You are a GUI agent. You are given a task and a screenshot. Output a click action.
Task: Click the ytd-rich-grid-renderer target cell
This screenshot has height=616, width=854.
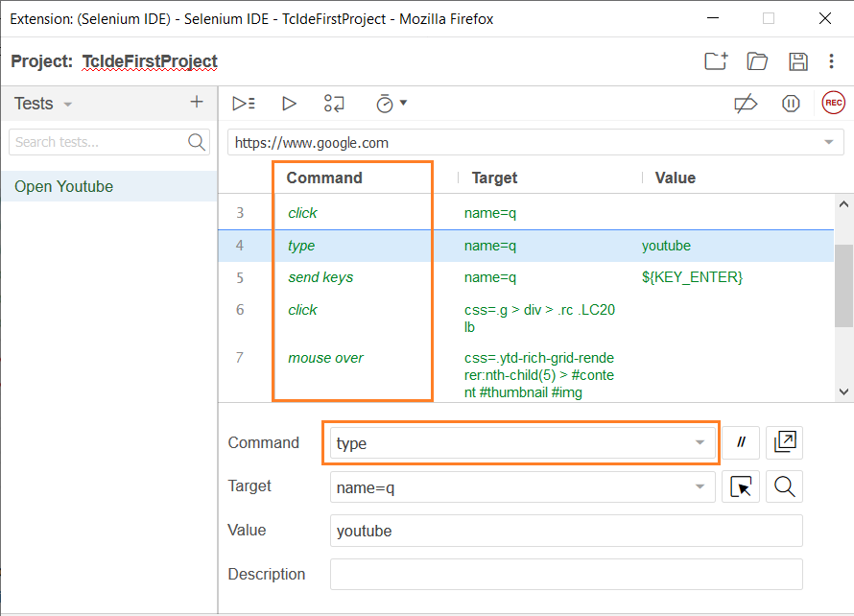tap(538, 375)
